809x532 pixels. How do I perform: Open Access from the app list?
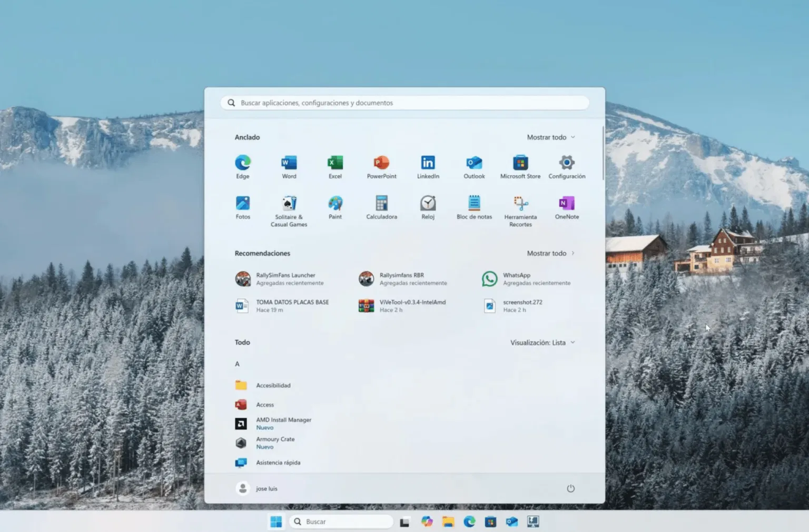tap(255, 405)
